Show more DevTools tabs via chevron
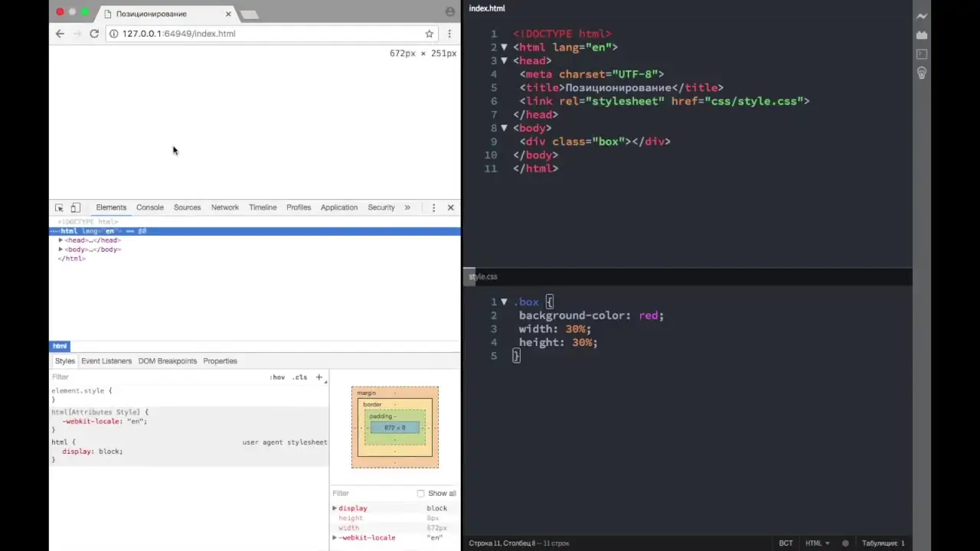This screenshot has width=980, height=551. pos(407,207)
